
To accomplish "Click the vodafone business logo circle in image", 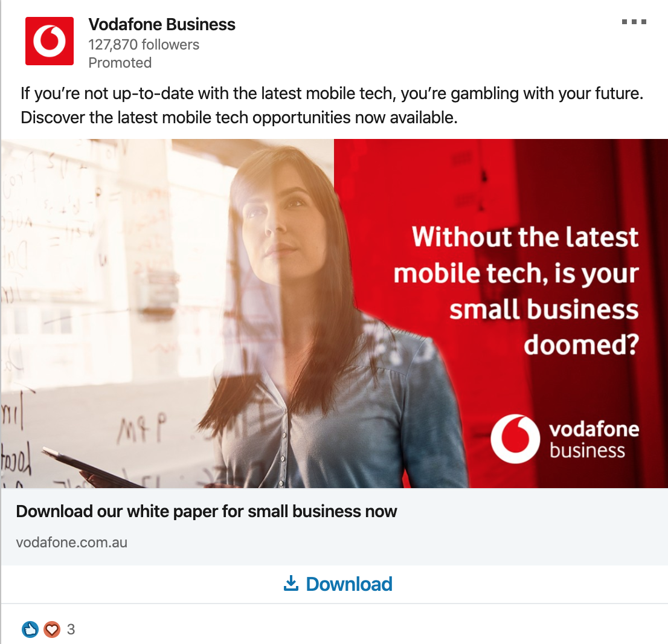I will pos(515,439).
